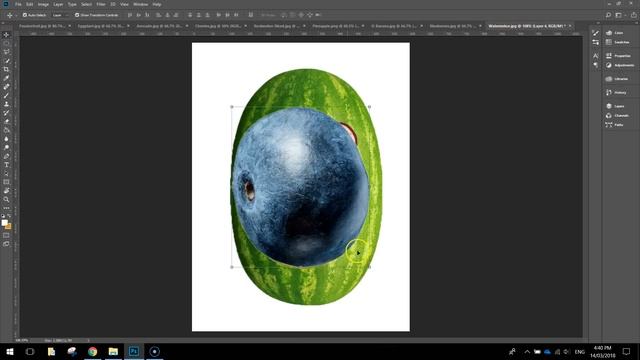Open the Auto-Select Layer dropdown

(x=60, y=15)
